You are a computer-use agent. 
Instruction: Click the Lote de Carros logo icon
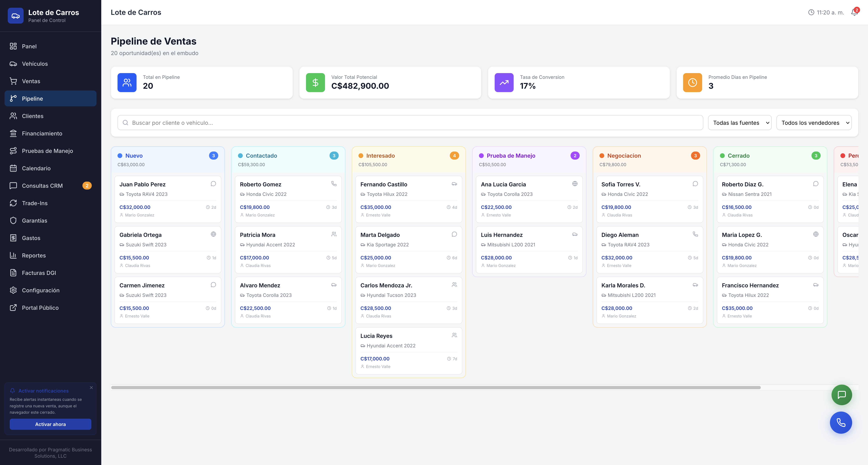15,15
